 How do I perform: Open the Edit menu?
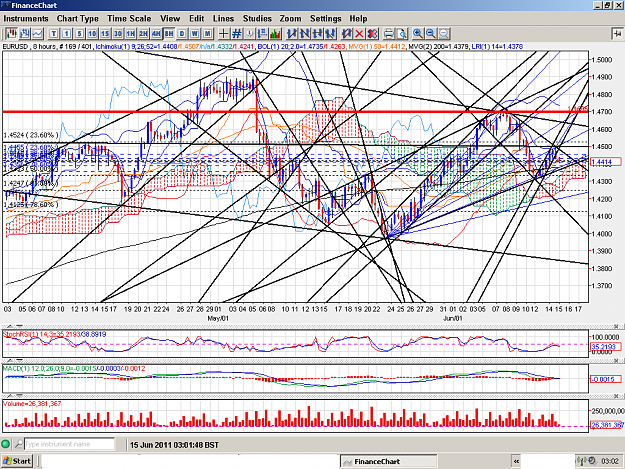click(197, 18)
